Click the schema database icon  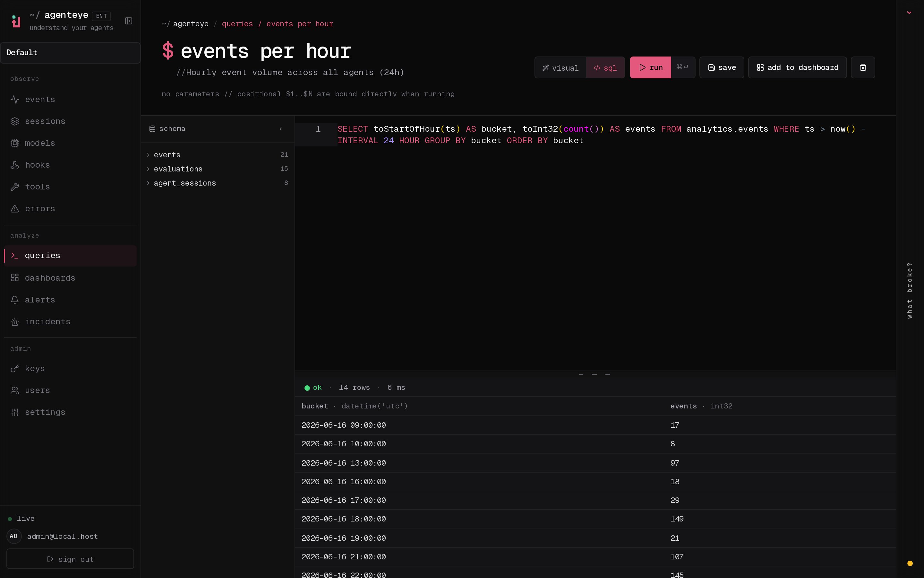coord(152,129)
